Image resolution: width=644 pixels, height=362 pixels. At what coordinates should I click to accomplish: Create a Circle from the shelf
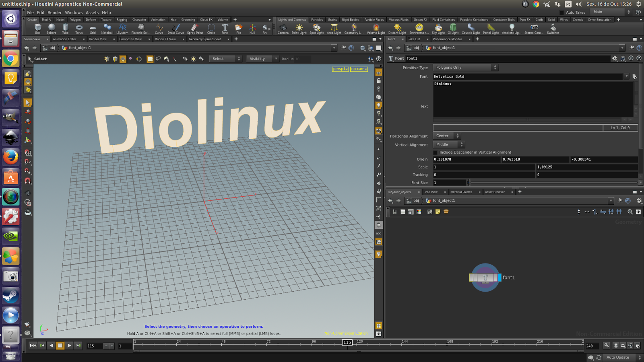pos(211,29)
